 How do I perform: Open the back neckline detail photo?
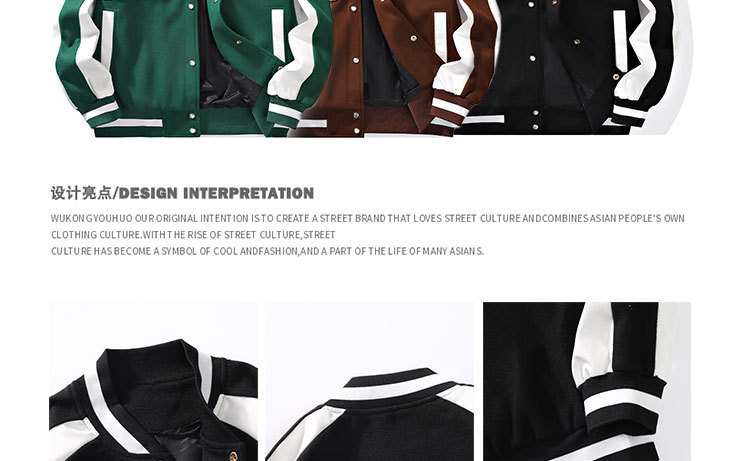pyautogui.click(x=369, y=382)
